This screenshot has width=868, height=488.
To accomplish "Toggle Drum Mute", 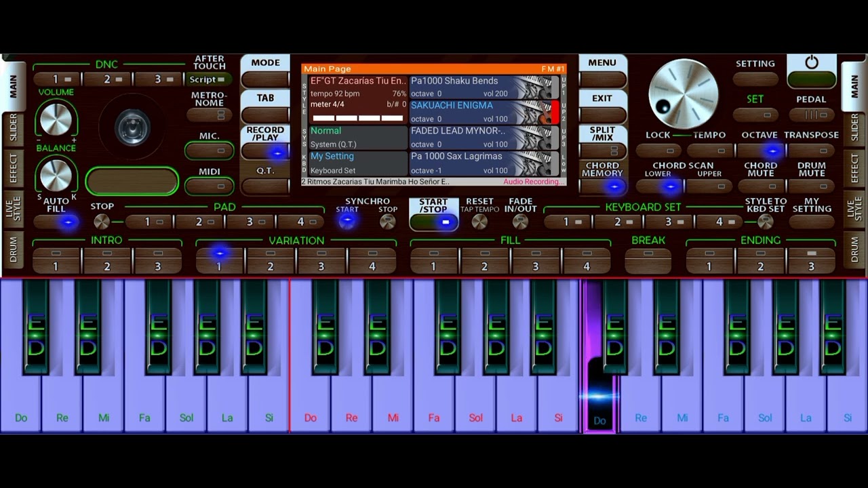I will point(811,186).
